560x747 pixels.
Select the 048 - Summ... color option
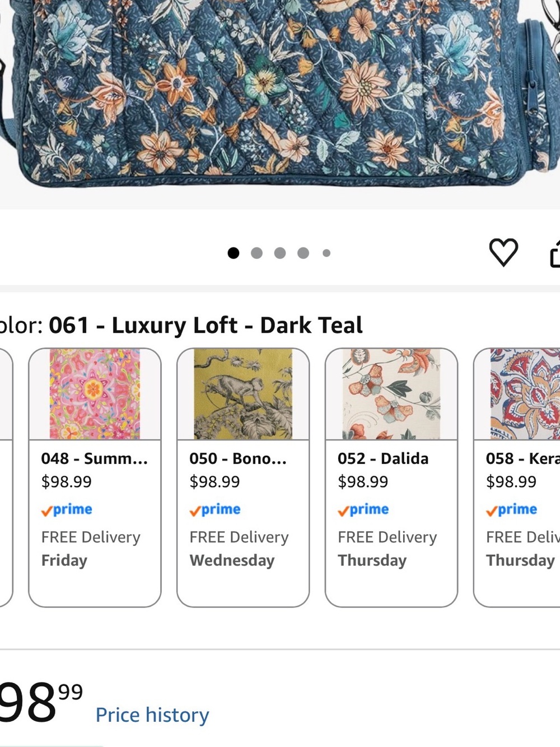click(x=95, y=477)
